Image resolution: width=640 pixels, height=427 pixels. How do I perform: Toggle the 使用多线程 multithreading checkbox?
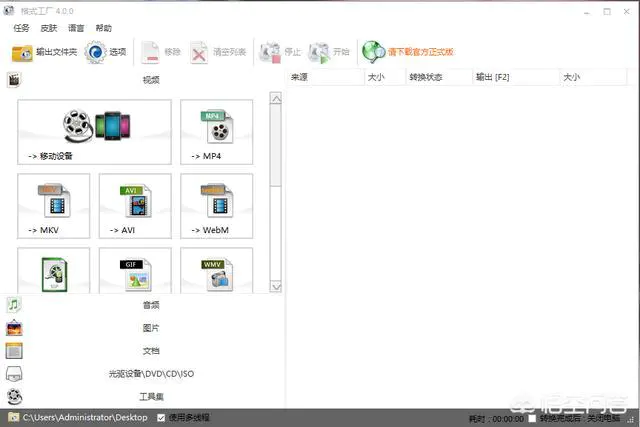161,418
